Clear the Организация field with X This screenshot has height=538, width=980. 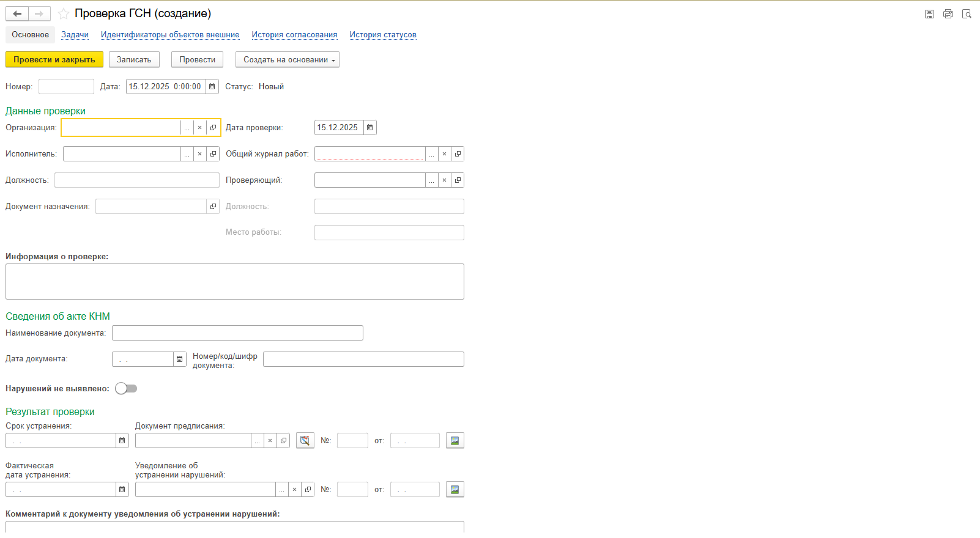tap(199, 128)
